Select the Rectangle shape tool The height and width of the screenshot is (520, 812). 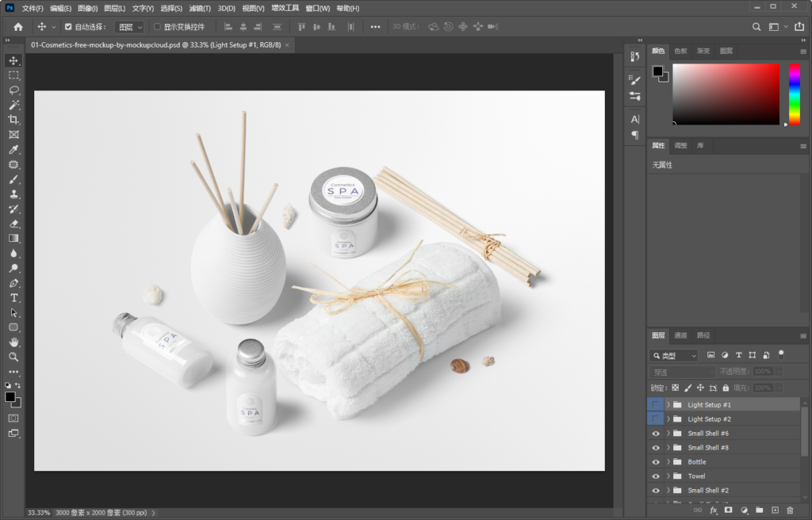[13, 327]
